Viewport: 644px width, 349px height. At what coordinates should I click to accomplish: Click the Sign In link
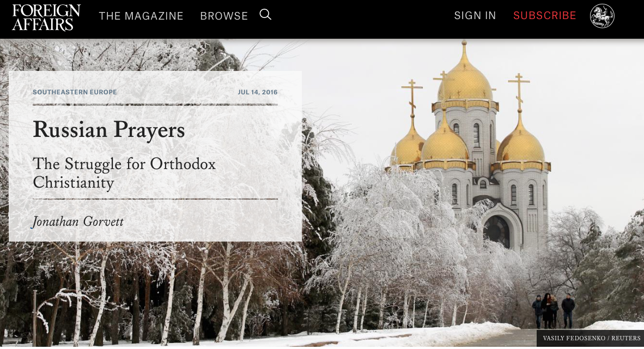pyautogui.click(x=475, y=16)
